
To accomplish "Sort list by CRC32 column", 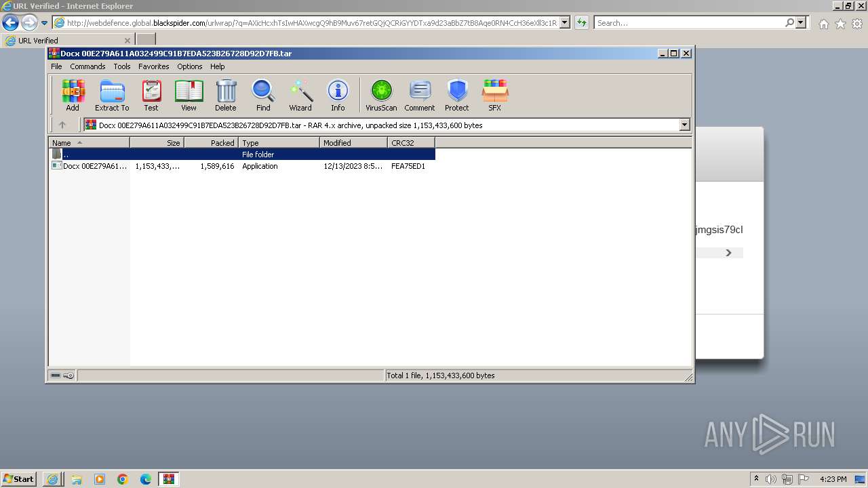I will point(411,142).
